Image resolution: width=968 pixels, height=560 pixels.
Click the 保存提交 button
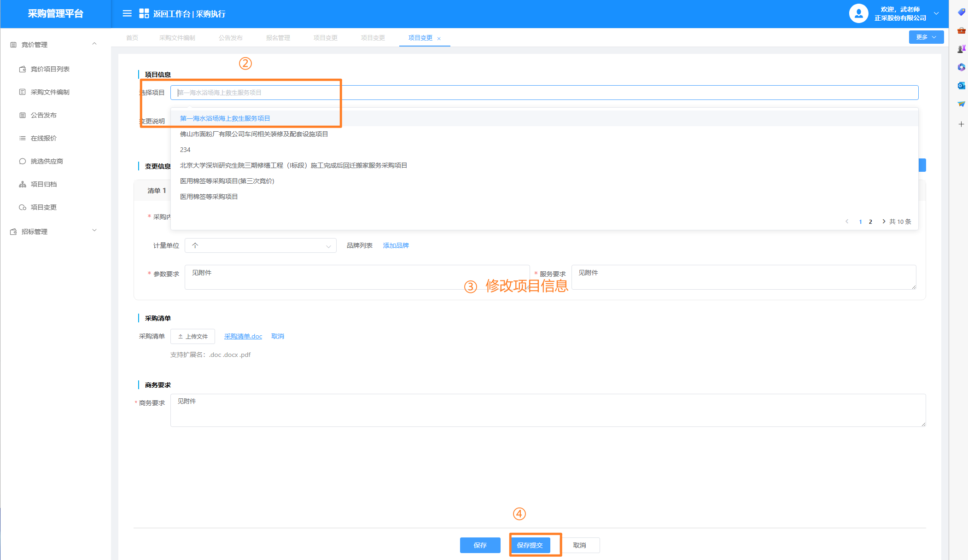click(530, 545)
